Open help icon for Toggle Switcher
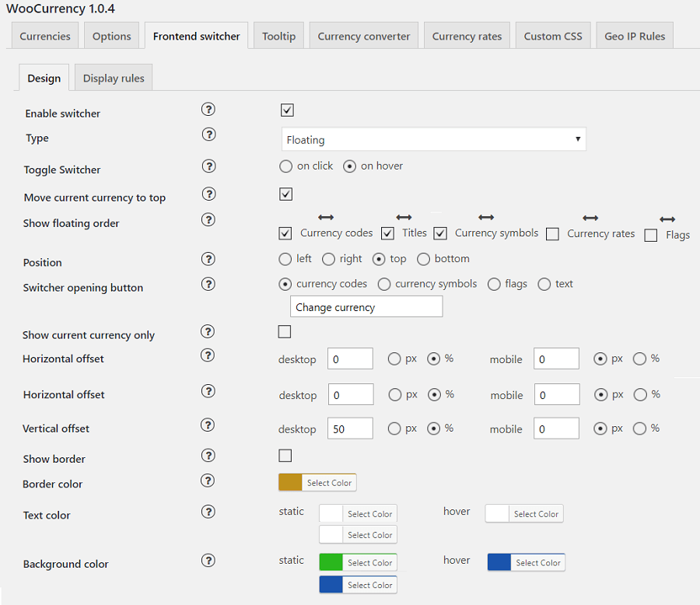This screenshot has height=605, width=700. pos(208,166)
